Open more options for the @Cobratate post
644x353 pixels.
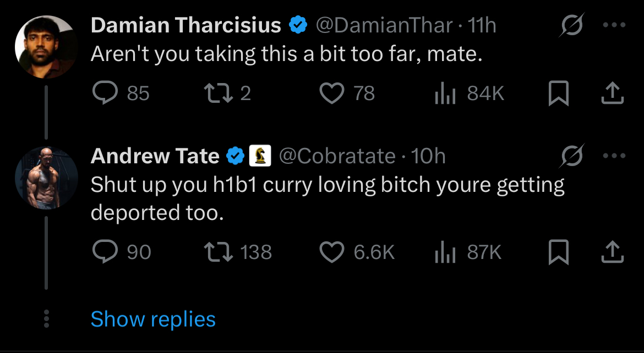coord(614,157)
